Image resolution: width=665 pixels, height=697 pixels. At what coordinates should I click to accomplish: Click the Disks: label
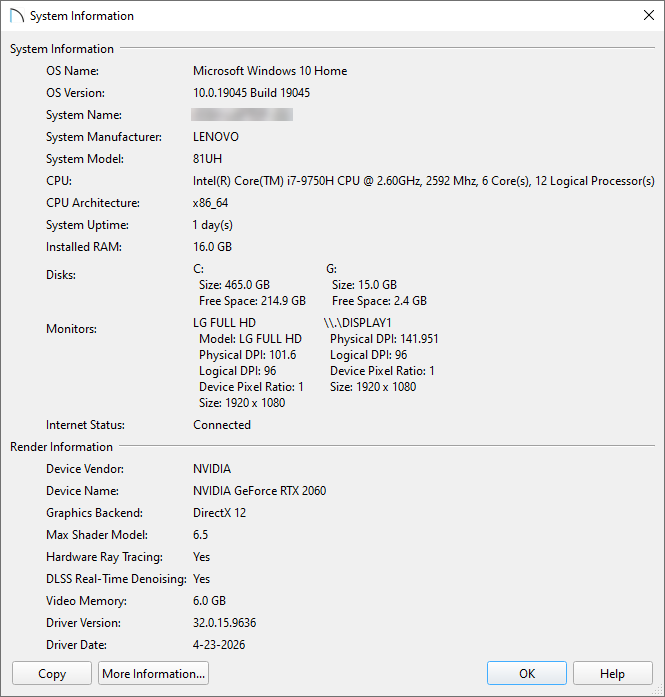[x=61, y=275]
